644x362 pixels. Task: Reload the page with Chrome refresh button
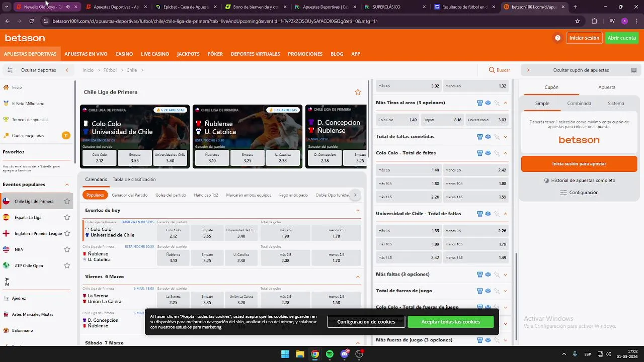(31, 21)
